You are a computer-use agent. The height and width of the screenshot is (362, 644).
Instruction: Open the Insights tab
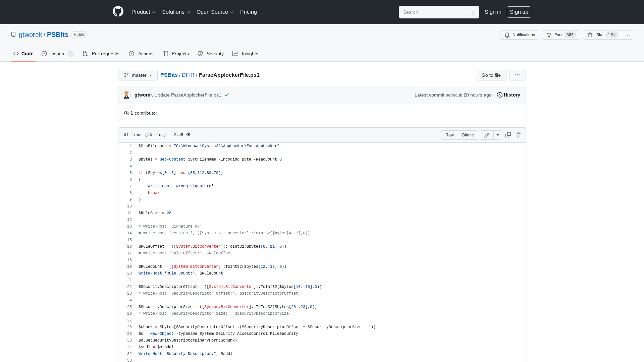(x=245, y=54)
